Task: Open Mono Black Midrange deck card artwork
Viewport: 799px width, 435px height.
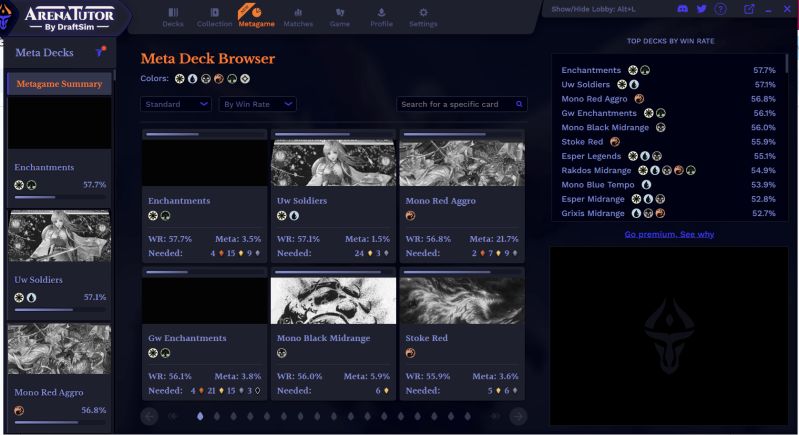Action: click(x=333, y=301)
